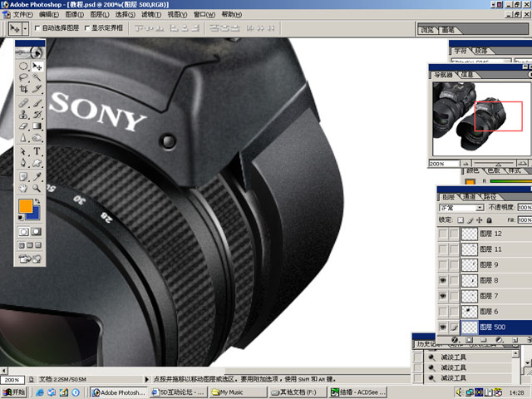Select the Brush tool
This screenshot has width=532, height=399.
coord(37,103)
